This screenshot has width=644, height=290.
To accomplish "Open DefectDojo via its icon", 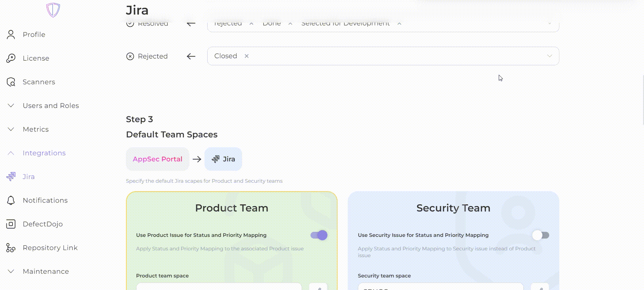I will [x=11, y=224].
